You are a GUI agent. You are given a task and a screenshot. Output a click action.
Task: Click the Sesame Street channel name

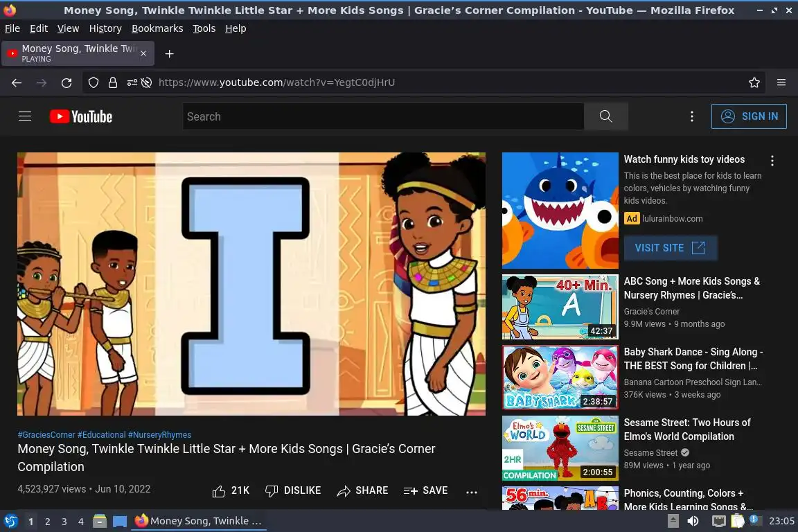click(650, 452)
